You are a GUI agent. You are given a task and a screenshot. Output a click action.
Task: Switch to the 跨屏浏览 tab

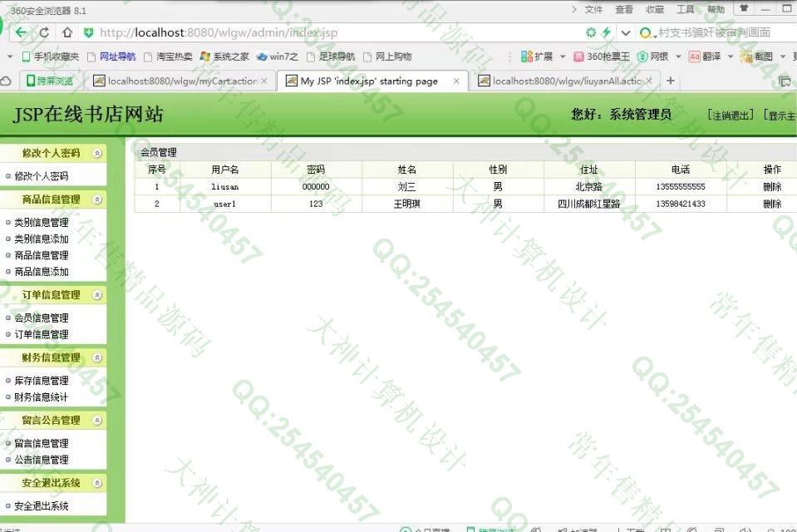coord(50,81)
